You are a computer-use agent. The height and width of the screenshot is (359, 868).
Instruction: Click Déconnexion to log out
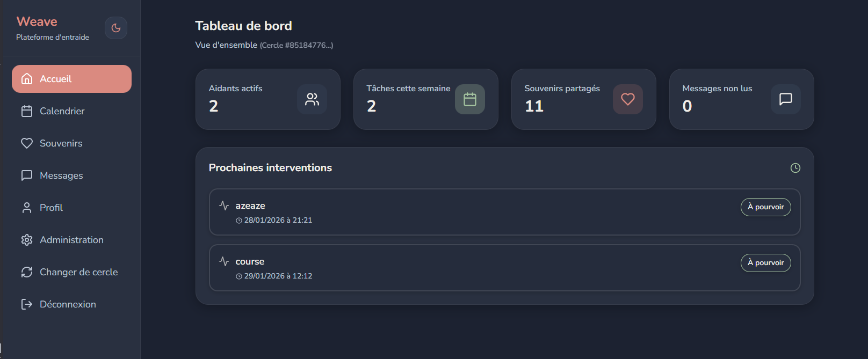(x=68, y=304)
